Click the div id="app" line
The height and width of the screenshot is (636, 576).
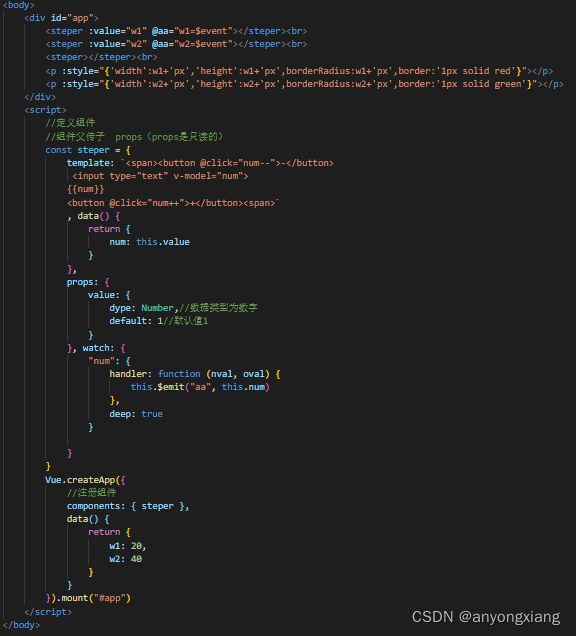point(61,18)
